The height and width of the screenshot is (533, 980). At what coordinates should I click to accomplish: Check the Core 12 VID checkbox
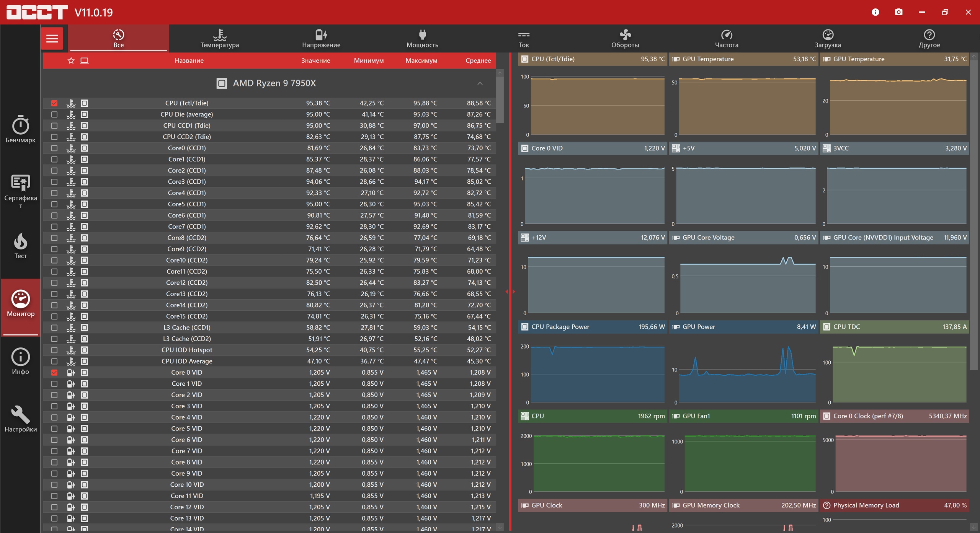[54, 507]
